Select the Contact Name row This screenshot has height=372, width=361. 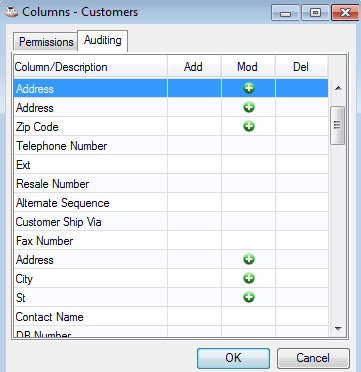[171, 317]
